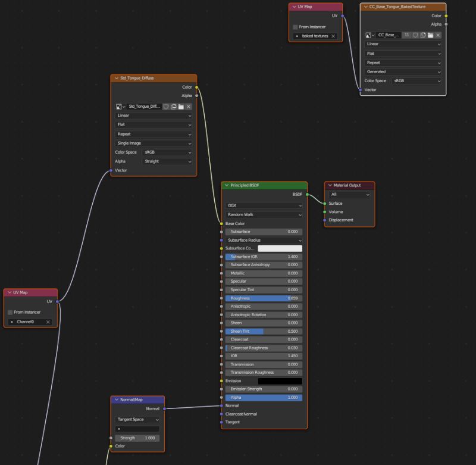The height and width of the screenshot is (465, 476).
Task: Click the 11 users count on CC_Base texture
Action: coord(407,35)
